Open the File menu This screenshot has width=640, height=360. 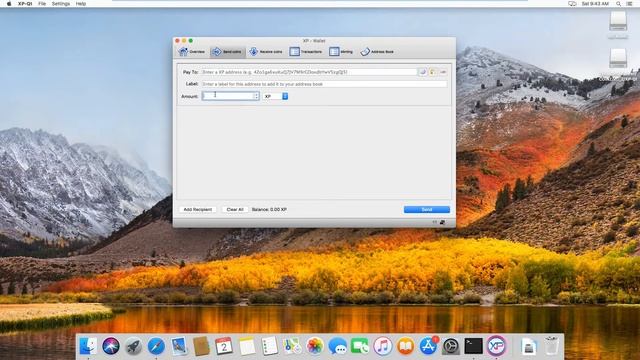(x=42, y=4)
